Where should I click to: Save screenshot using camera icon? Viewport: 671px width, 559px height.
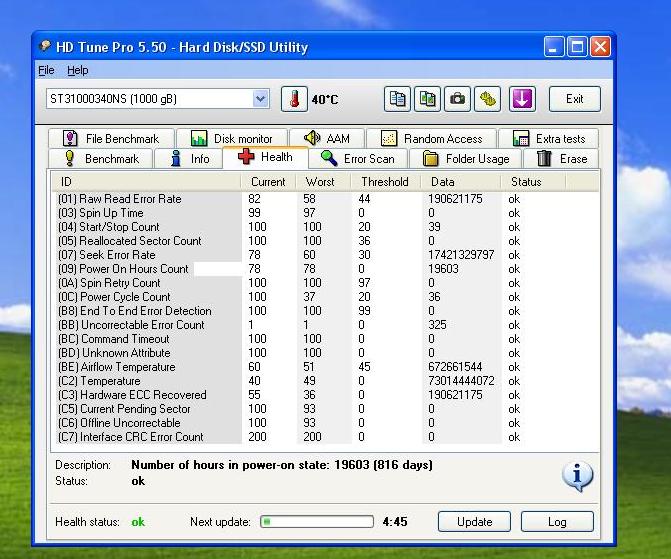(x=457, y=99)
